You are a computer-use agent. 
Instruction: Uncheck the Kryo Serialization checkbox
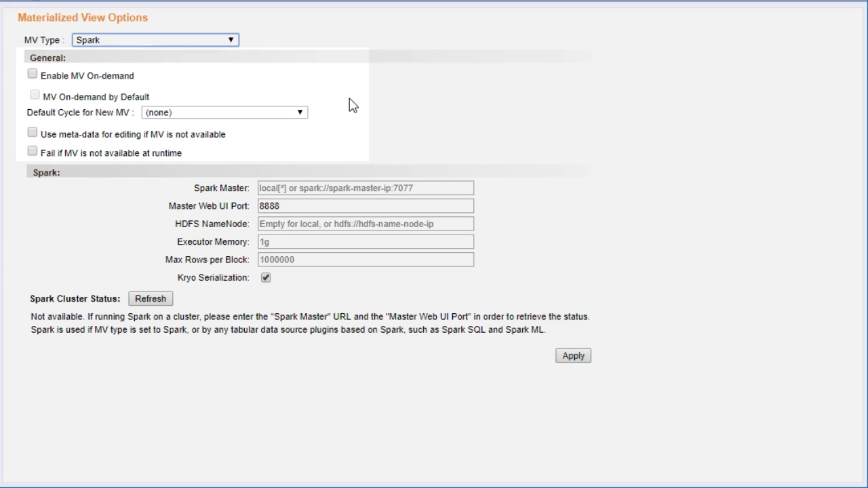point(266,278)
